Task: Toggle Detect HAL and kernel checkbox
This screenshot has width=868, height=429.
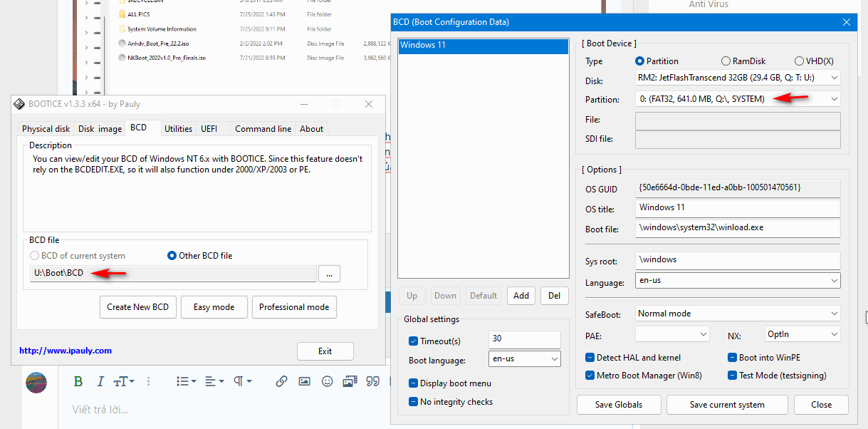Action: point(590,358)
